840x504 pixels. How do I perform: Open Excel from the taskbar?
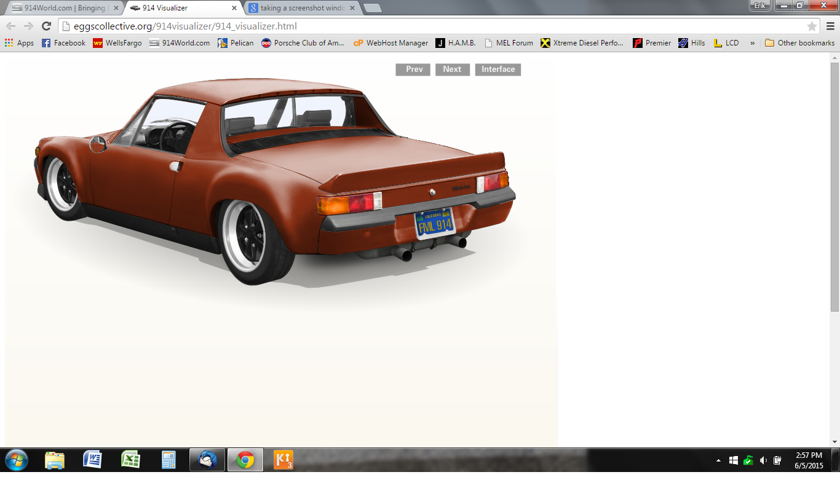click(130, 460)
